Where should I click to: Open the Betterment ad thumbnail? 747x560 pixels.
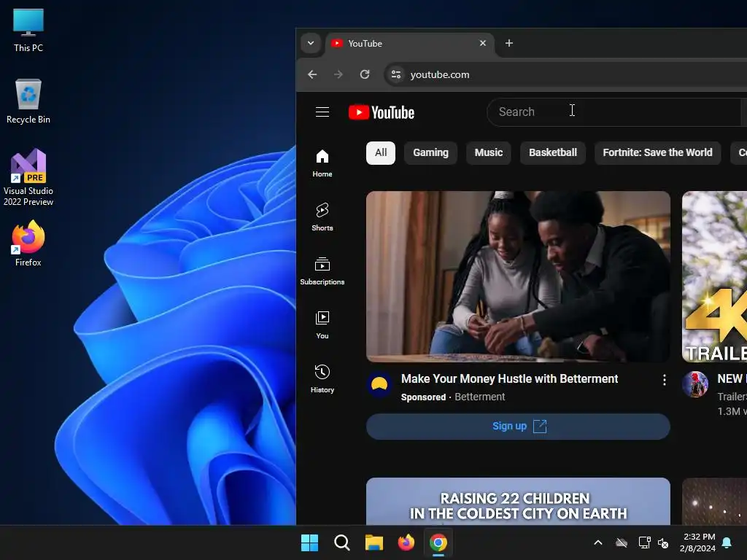518,276
